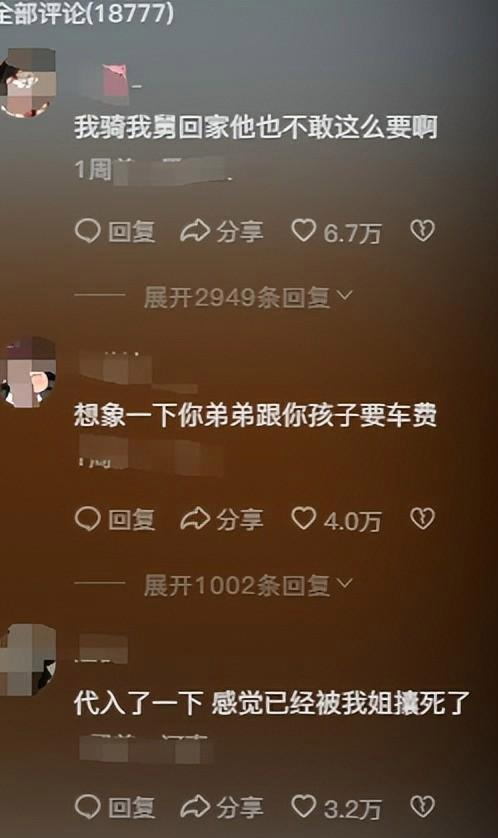This screenshot has width=498, height=838.
Task: Tap the share arrow on the third comment
Action: pyautogui.click(x=194, y=806)
